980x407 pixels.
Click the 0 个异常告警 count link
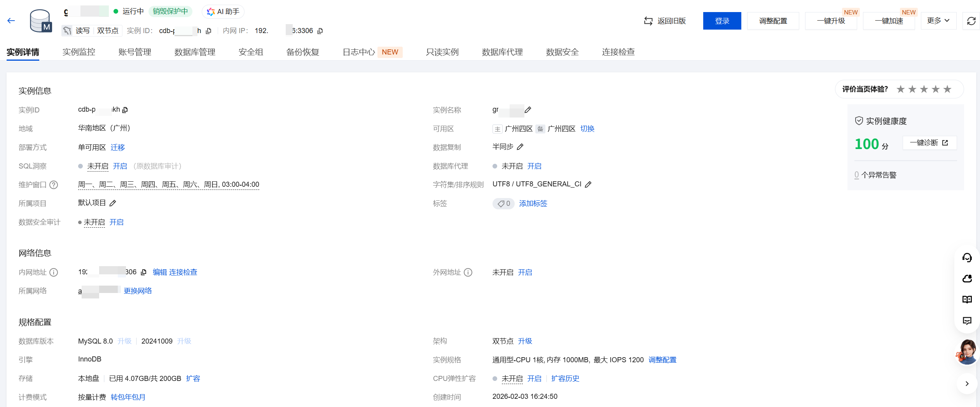(x=857, y=175)
